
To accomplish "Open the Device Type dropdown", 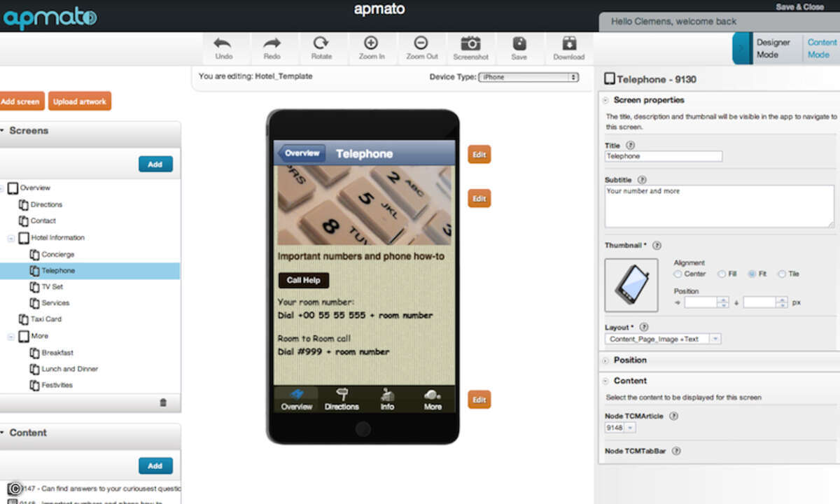I will 528,77.
